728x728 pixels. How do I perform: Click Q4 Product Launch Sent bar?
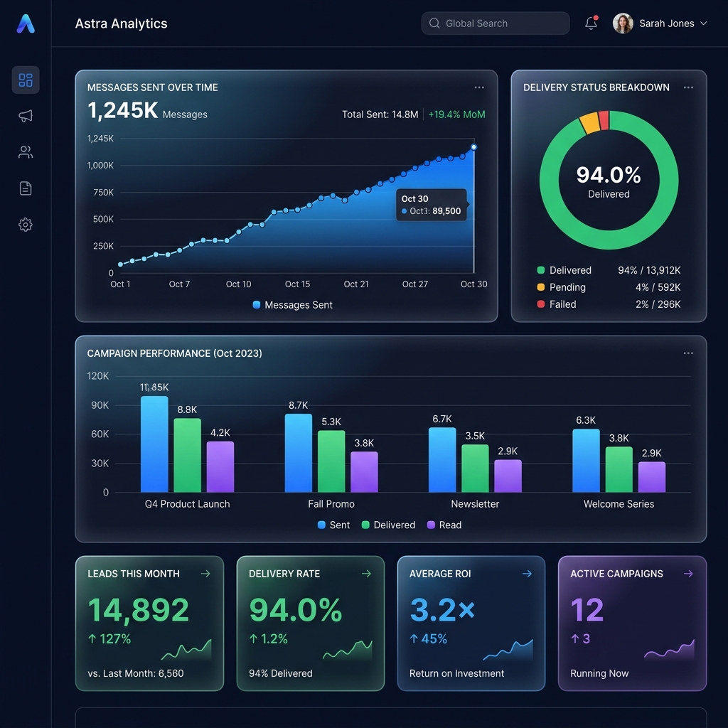(x=154, y=444)
